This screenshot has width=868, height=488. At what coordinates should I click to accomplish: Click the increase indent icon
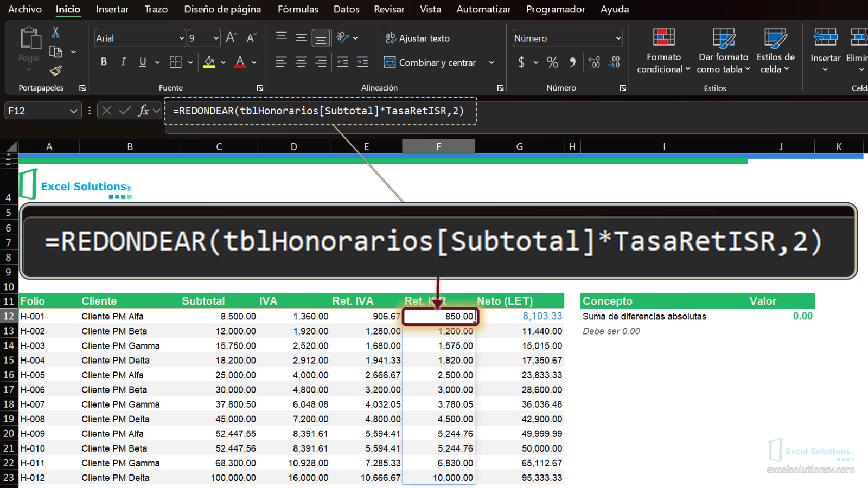point(362,62)
